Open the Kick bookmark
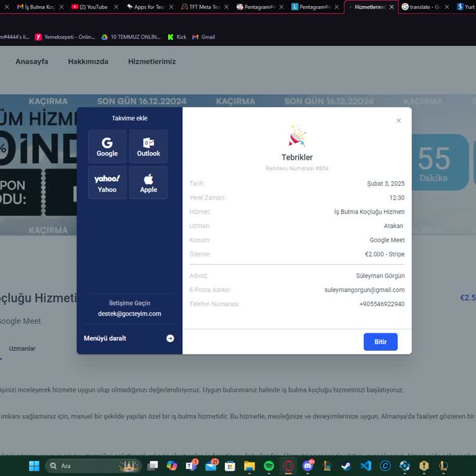 tap(177, 37)
